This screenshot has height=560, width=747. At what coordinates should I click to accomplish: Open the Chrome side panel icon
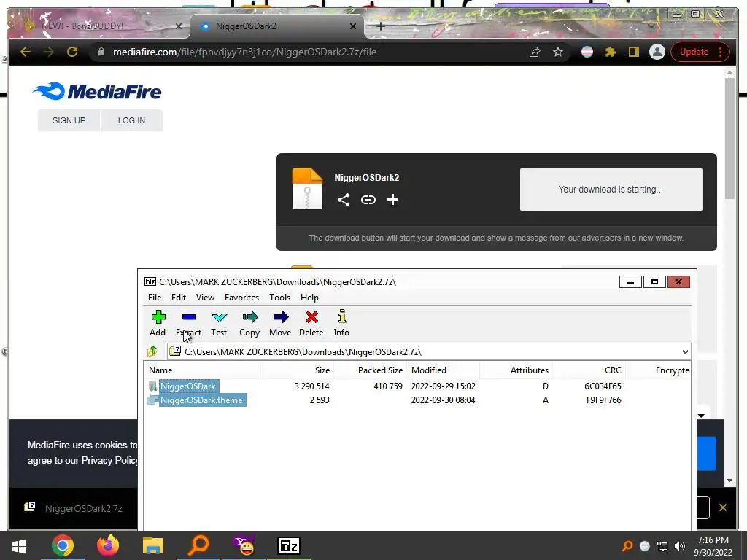coord(634,52)
